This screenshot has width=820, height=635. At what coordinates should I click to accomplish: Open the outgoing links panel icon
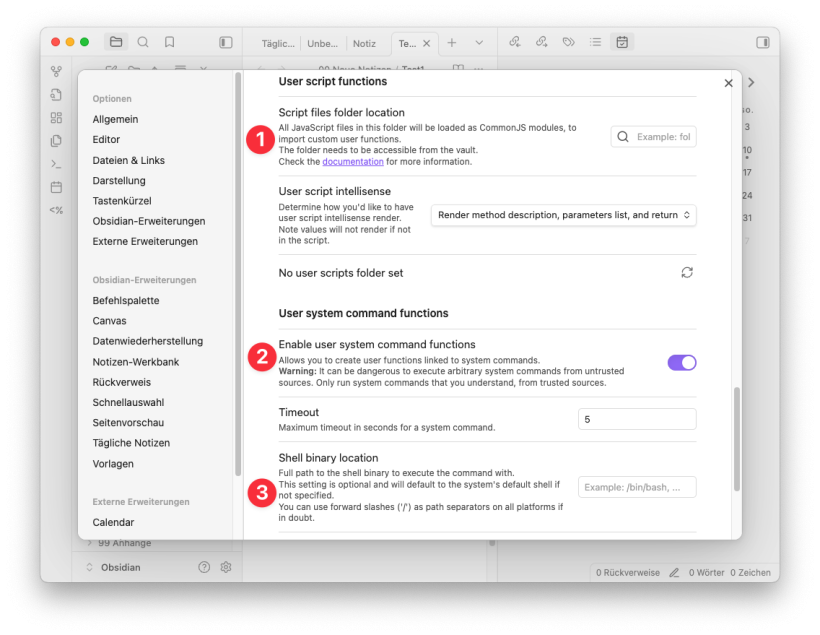pos(542,42)
